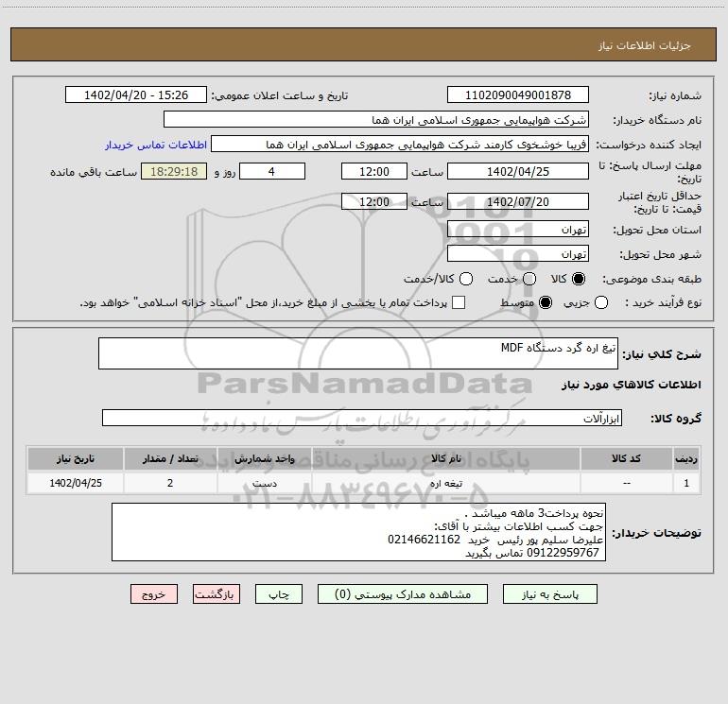Select the جزیی purchase type radio
Image resolution: width=728 pixels, height=704 pixels.
click(x=601, y=302)
